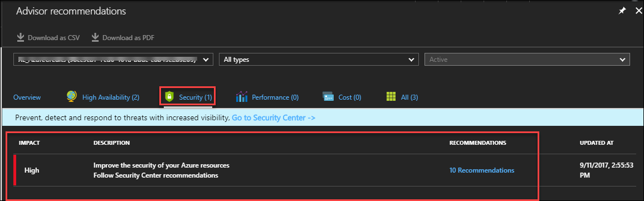
Task: Click 'Follow Security Center recommendations' text
Action: [x=155, y=175]
